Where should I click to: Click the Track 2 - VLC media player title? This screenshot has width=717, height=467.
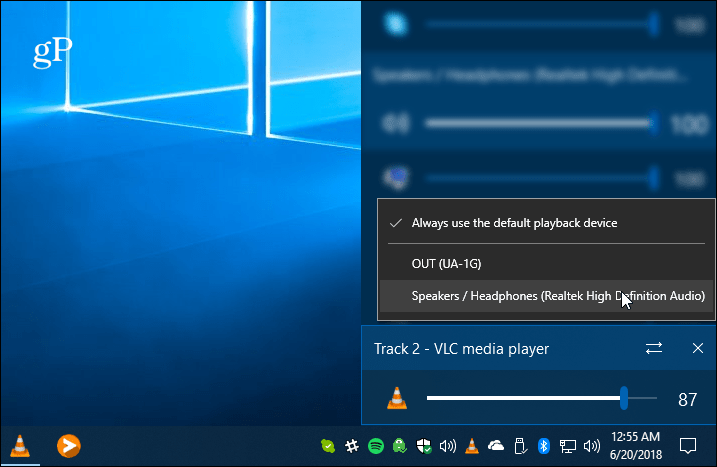click(x=461, y=349)
